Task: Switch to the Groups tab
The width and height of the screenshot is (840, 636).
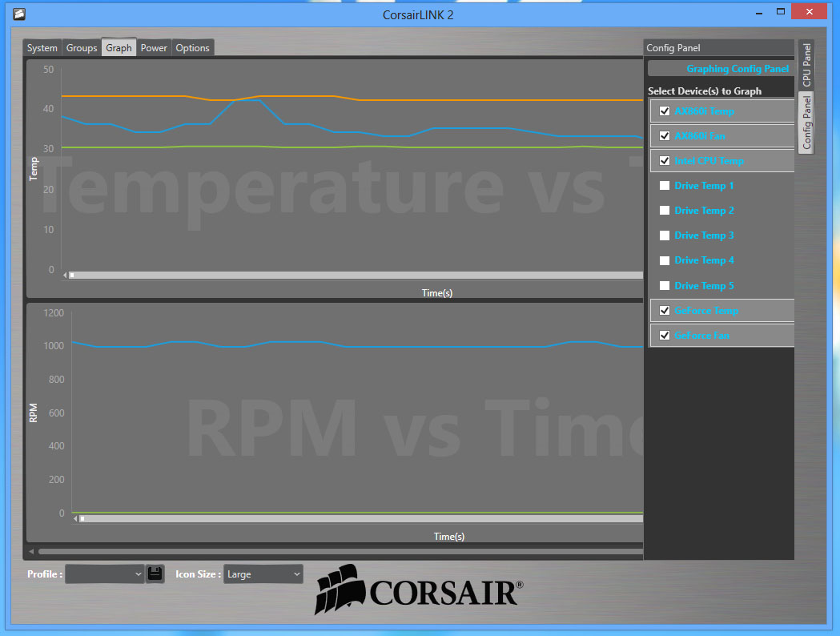Action: click(82, 48)
